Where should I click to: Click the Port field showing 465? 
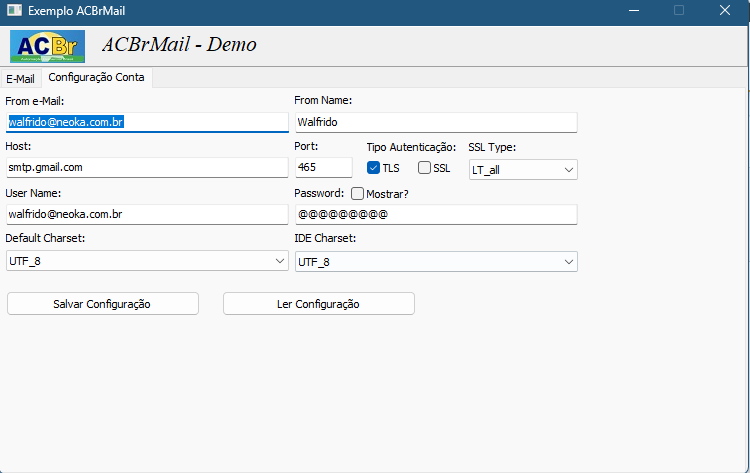(324, 167)
